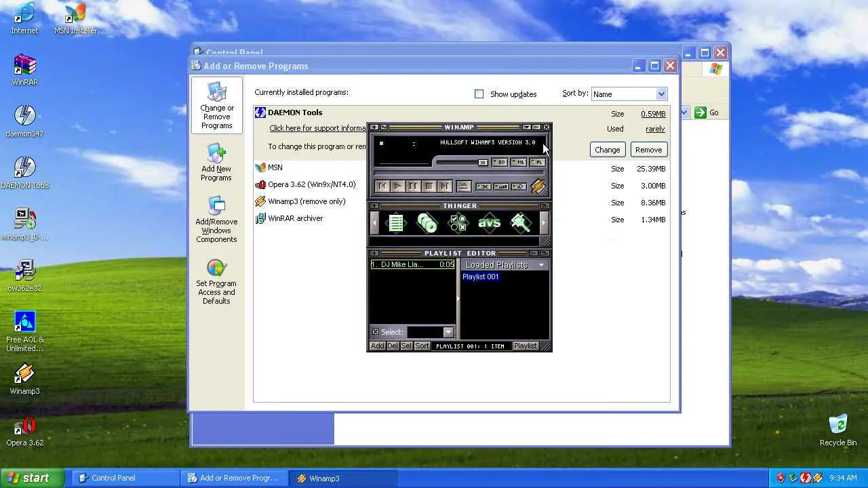Select Playlist 001 in loaded playlists
This screenshot has height=488, width=868.
click(481, 277)
